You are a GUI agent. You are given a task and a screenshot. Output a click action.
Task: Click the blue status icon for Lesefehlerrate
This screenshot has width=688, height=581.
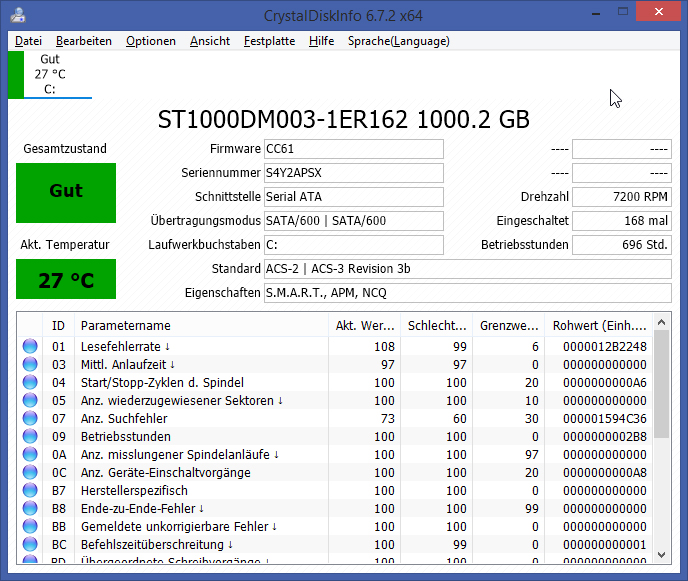[29, 346]
